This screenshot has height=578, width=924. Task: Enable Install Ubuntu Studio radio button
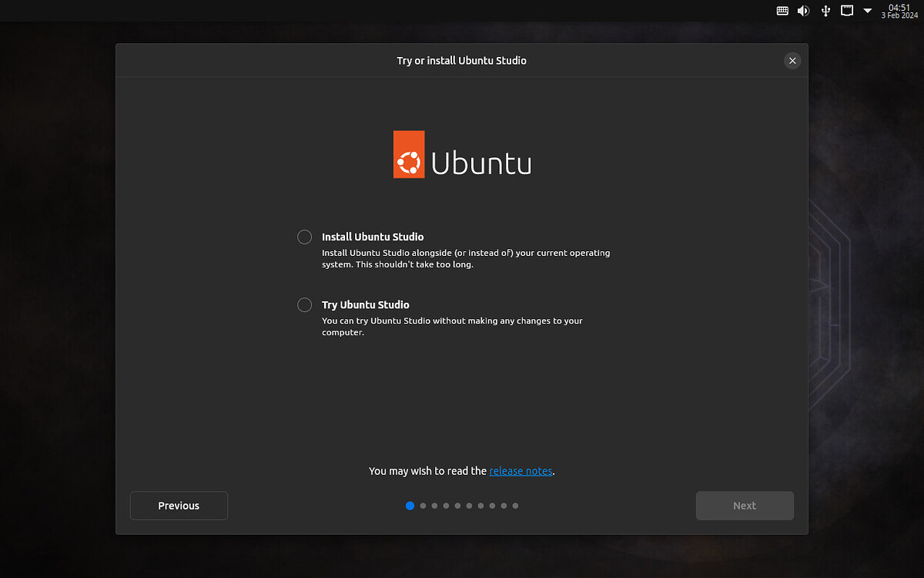pos(304,237)
